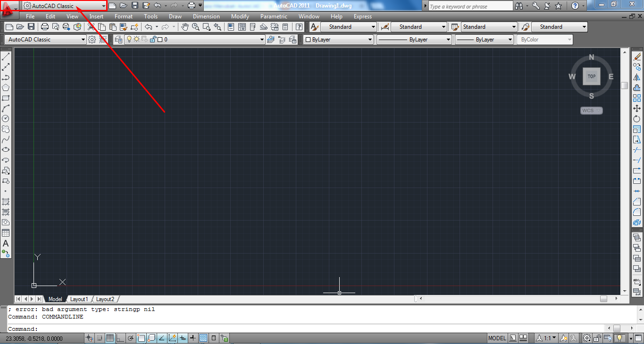The width and height of the screenshot is (644, 344).
Task: Open the object color ByLayer swatch dropdown
Action: (338, 40)
